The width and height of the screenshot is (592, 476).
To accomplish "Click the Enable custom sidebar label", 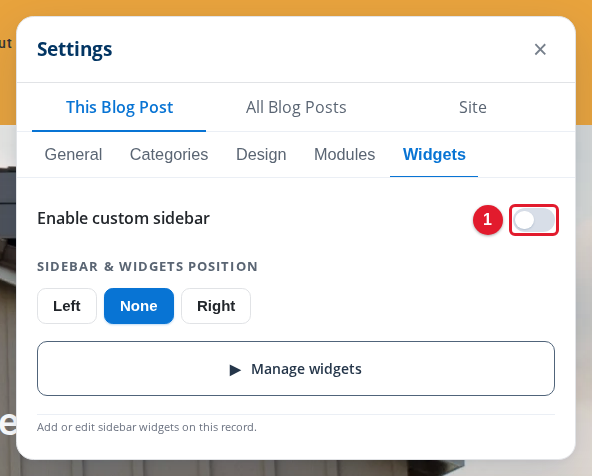I will point(123,219).
